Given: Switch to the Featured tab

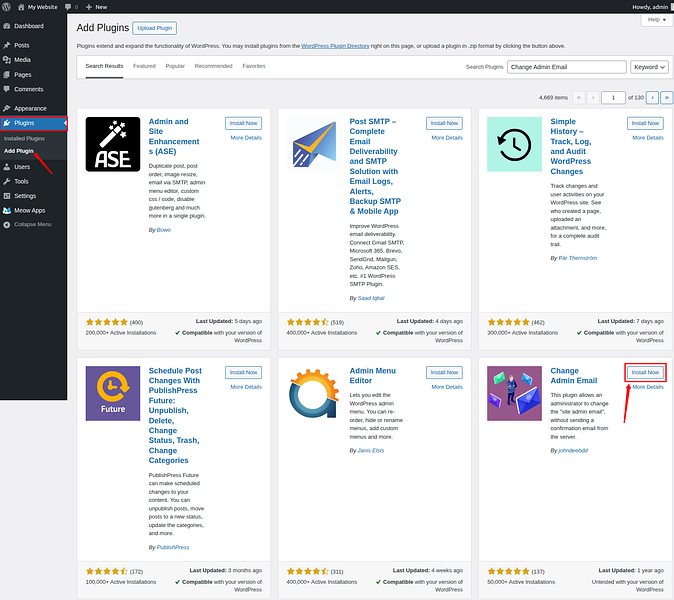Looking at the screenshot, I should 144,66.
